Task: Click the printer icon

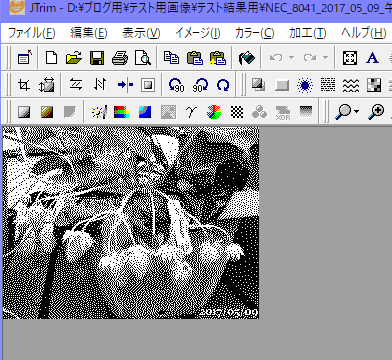Action: coord(120,58)
